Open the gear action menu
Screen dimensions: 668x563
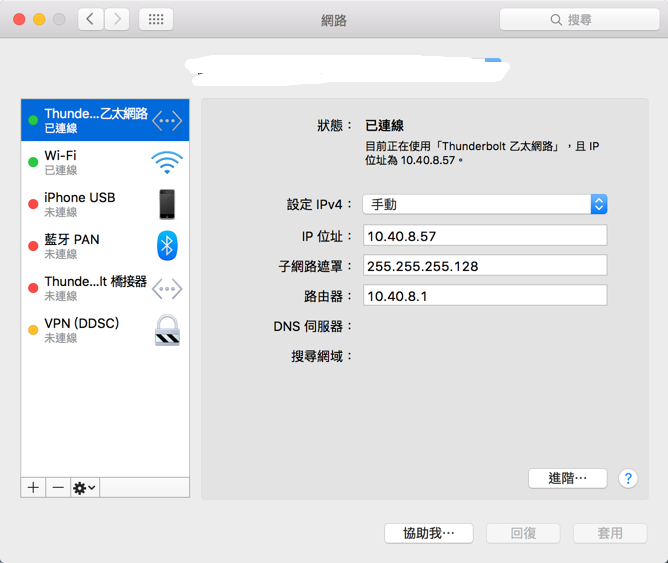[x=85, y=488]
